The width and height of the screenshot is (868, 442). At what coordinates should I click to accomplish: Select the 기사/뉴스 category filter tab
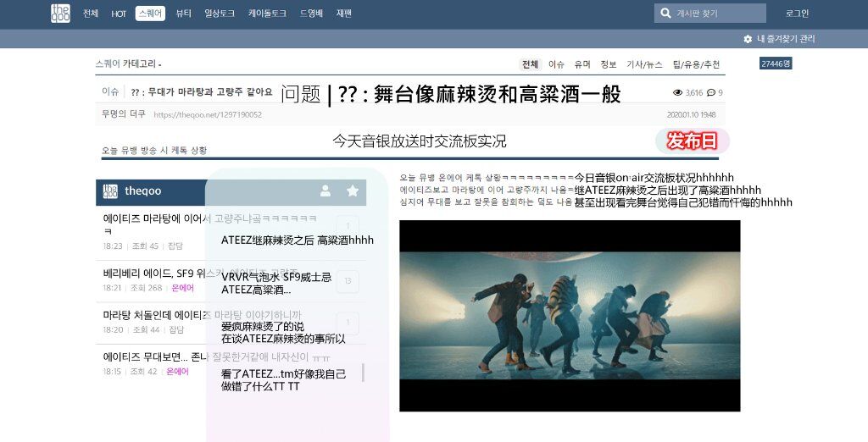[x=644, y=64]
